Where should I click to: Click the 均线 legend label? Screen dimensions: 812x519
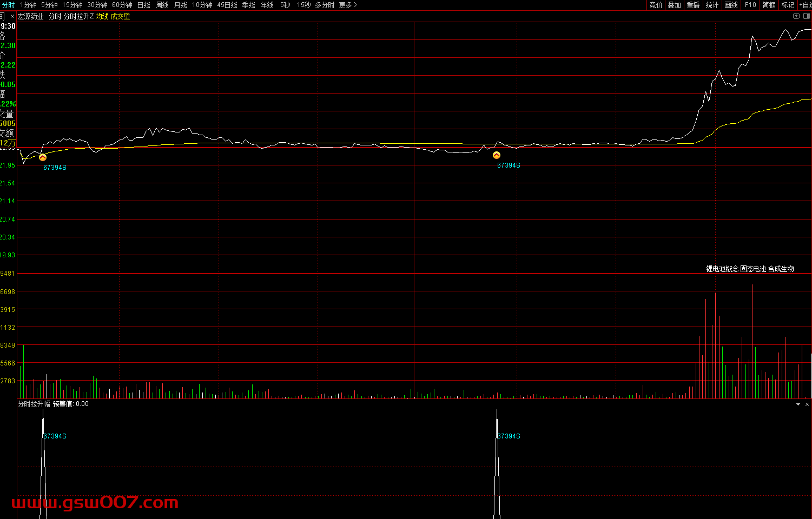[x=102, y=16]
